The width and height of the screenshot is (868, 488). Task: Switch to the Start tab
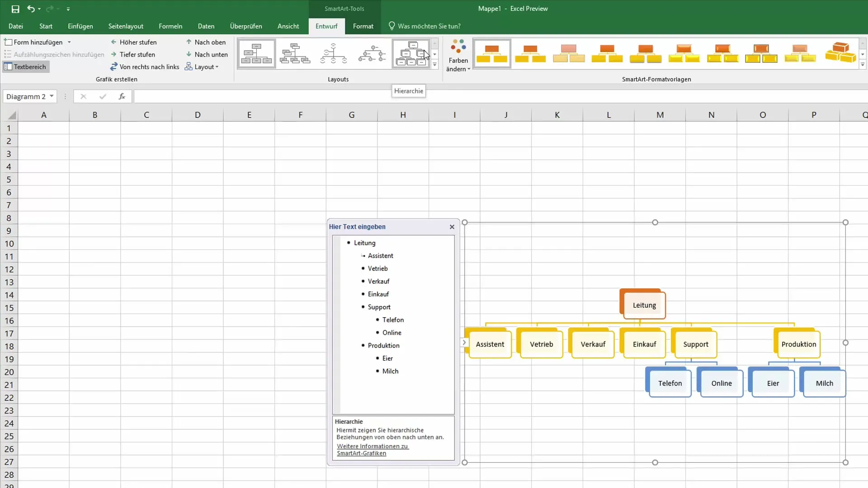(46, 26)
